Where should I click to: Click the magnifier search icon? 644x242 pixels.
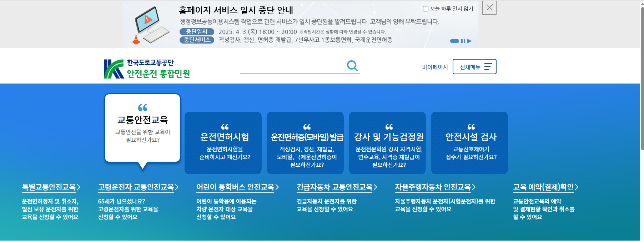pos(352,66)
